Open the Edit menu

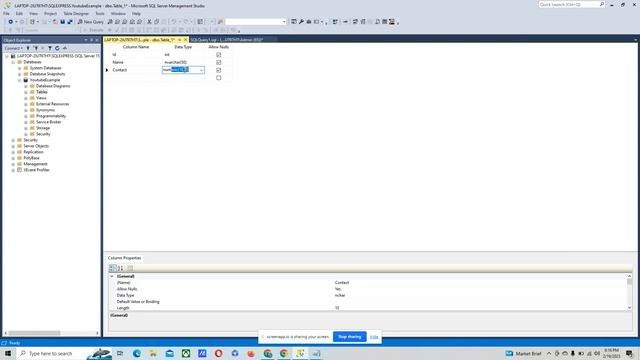(19, 13)
